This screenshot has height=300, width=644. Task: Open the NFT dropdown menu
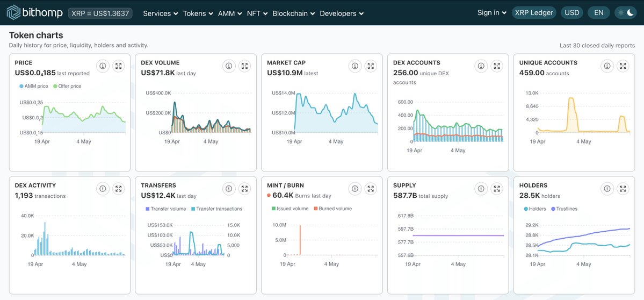(257, 13)
